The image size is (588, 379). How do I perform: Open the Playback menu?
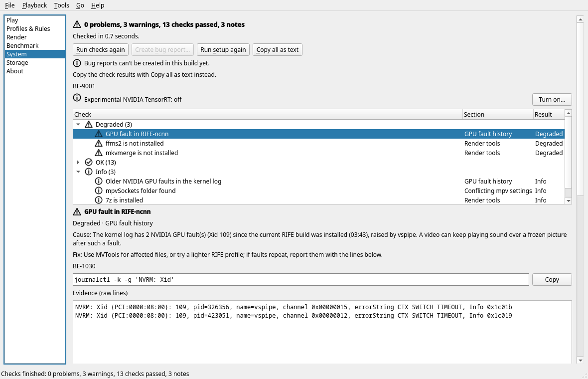point(34,5)
